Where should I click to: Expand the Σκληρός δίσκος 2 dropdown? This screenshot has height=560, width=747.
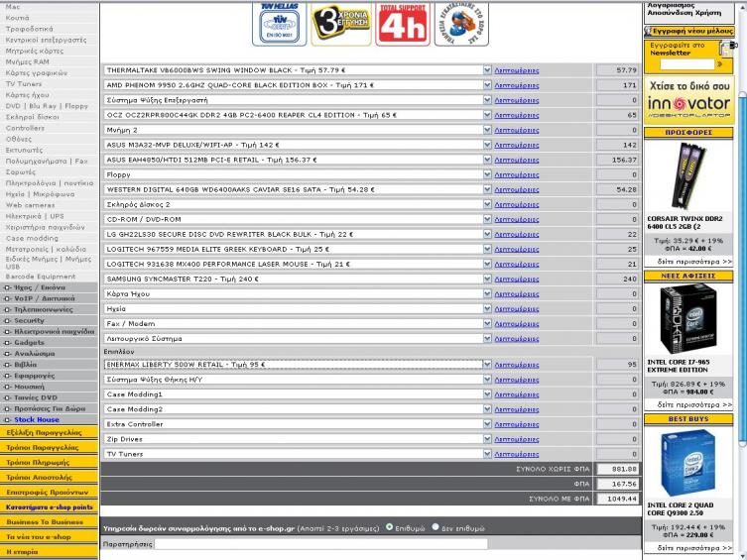coord(487,204)
